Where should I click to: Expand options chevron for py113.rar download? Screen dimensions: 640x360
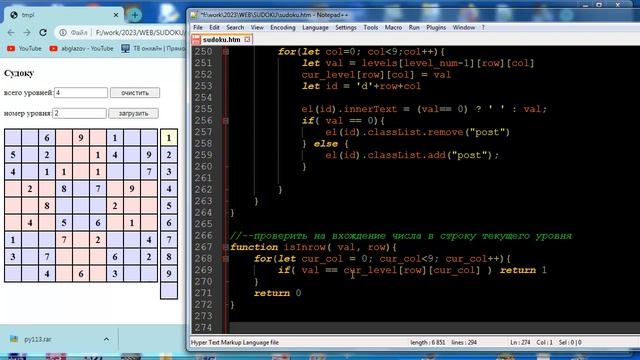click(106, 339)
